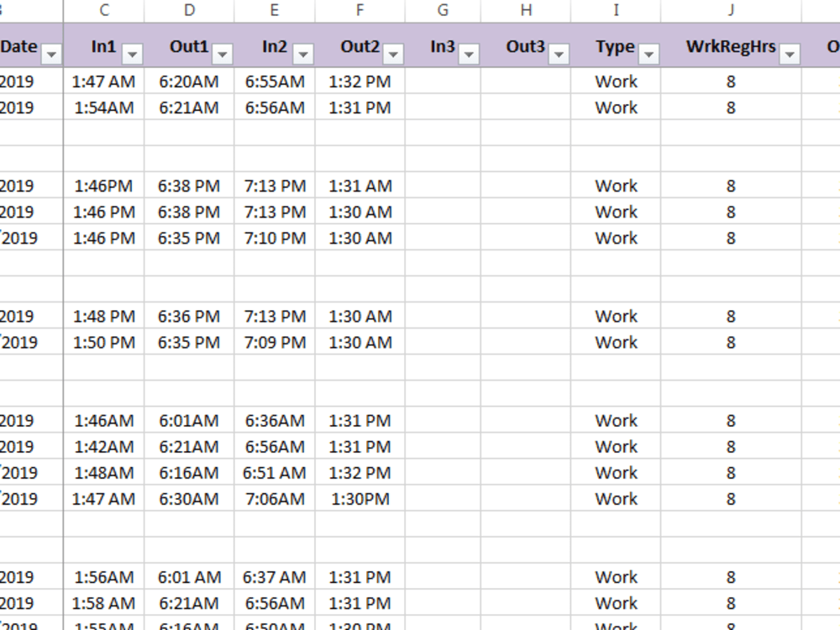Select the 1:32 PM cell in the first data row

[360, 81]
